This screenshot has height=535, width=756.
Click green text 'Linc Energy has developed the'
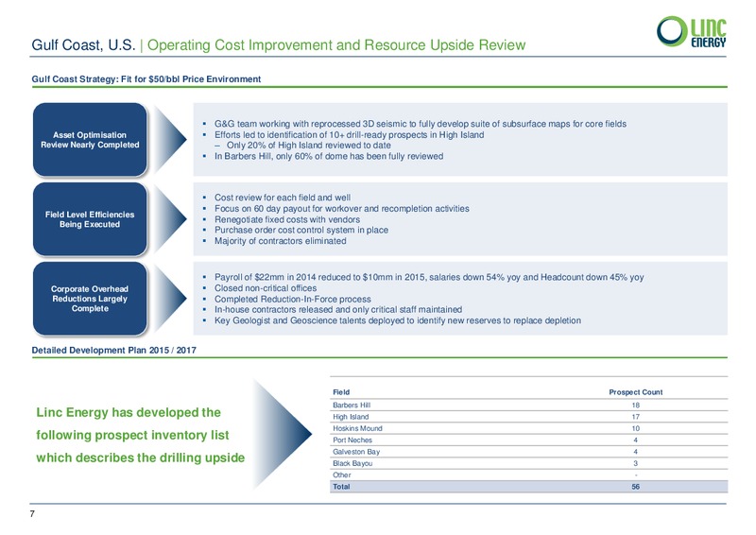[x=129, y=412]
